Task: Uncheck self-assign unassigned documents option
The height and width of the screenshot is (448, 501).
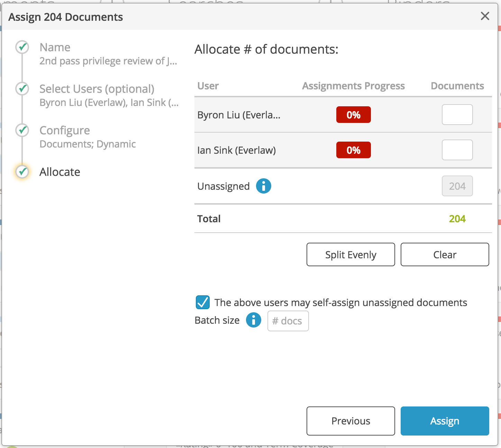Action: tap(202, 302)
